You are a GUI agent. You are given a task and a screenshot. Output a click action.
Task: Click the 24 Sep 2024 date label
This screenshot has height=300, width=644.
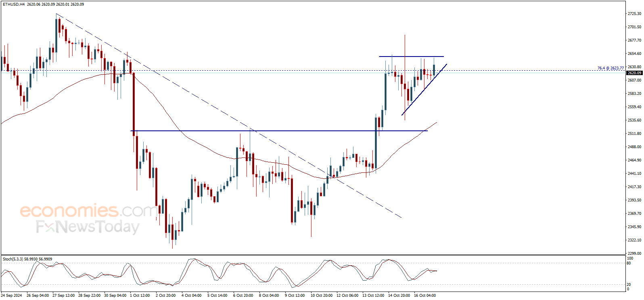tap(11, 296)
